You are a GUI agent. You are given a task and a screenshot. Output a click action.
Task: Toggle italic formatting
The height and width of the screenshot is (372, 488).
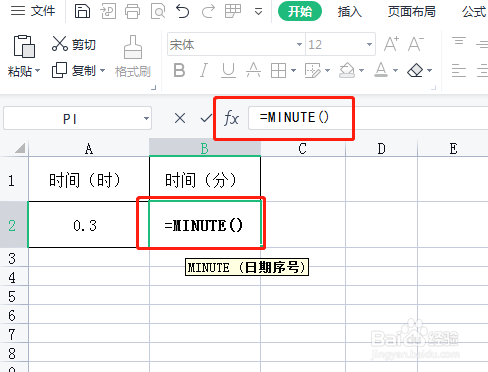pos(204,70)
